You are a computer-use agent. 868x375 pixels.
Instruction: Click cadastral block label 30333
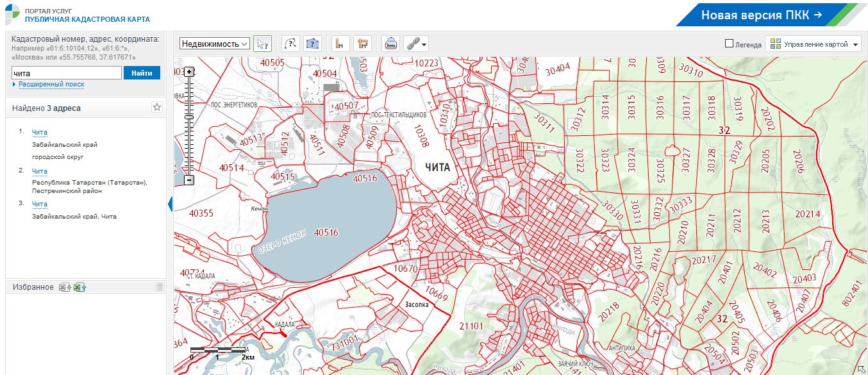coord(681,204)
